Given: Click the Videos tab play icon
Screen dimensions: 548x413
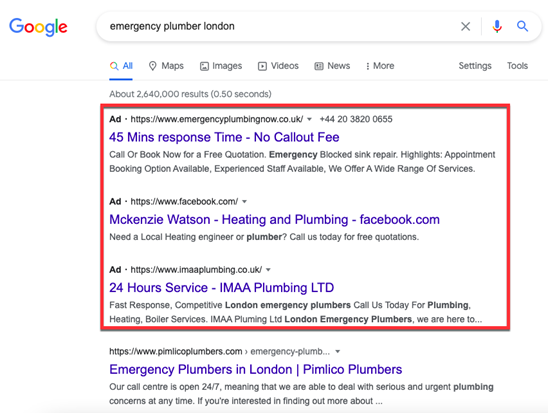Looking at the screenshot, I should [x=262, y=66].
